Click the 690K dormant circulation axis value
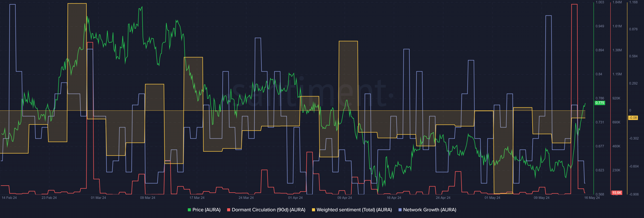Viewport: 644px width, 218px height. click(x=616, y=122)
